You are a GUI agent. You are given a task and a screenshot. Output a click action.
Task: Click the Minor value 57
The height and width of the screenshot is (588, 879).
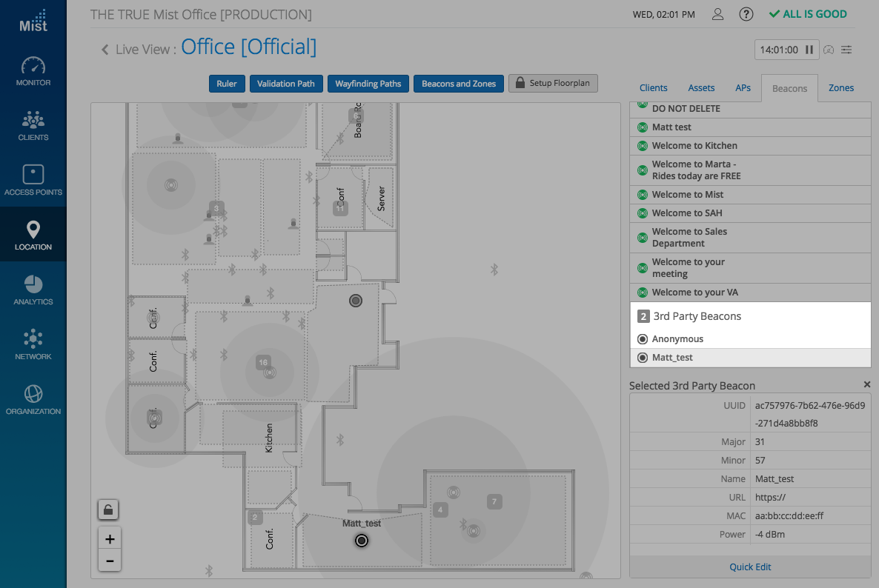760,461
